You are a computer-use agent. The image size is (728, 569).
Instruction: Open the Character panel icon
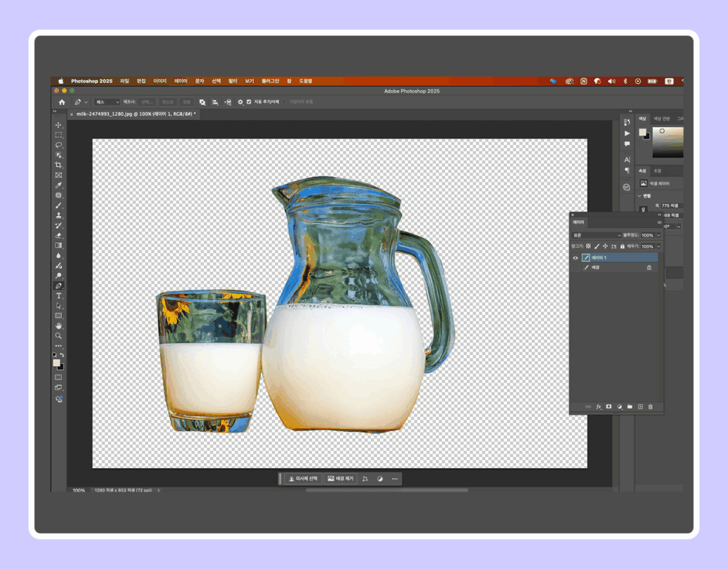[627, 160]
